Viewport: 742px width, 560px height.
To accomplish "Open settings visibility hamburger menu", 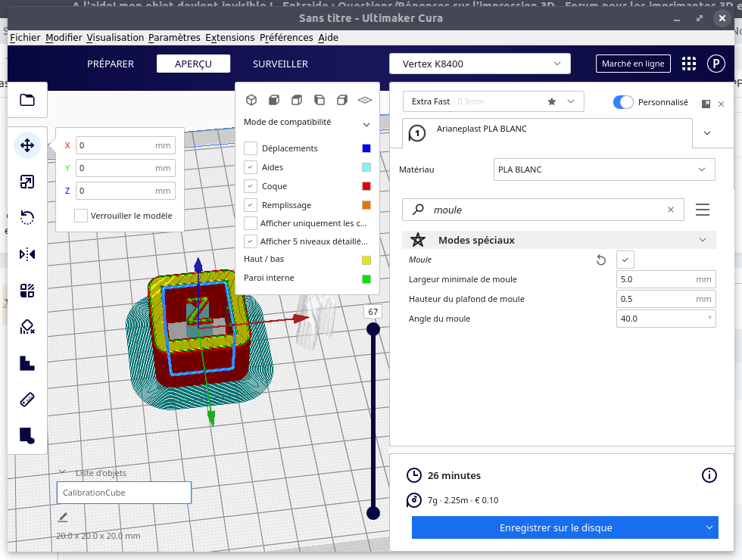I will pos(703,210).
